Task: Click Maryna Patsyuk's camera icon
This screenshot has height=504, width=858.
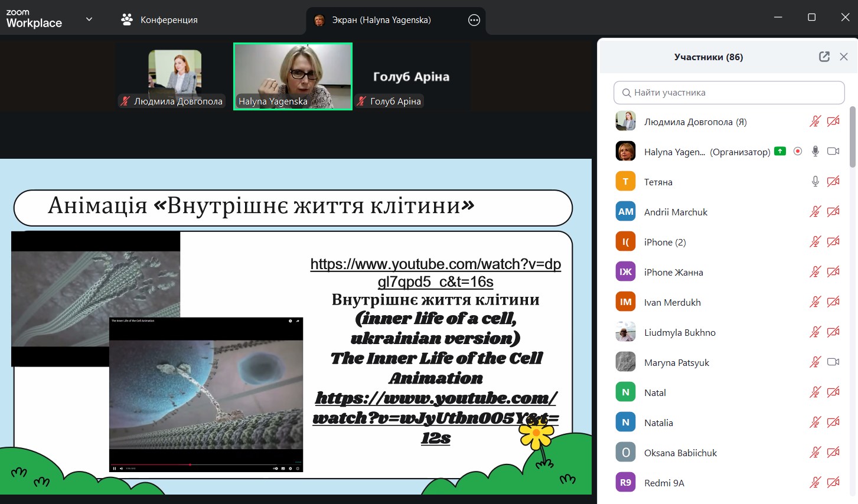Action: 833,362
